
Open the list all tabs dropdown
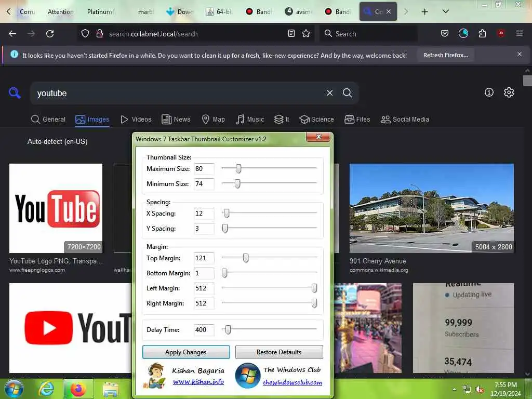[x=446, y=12]
